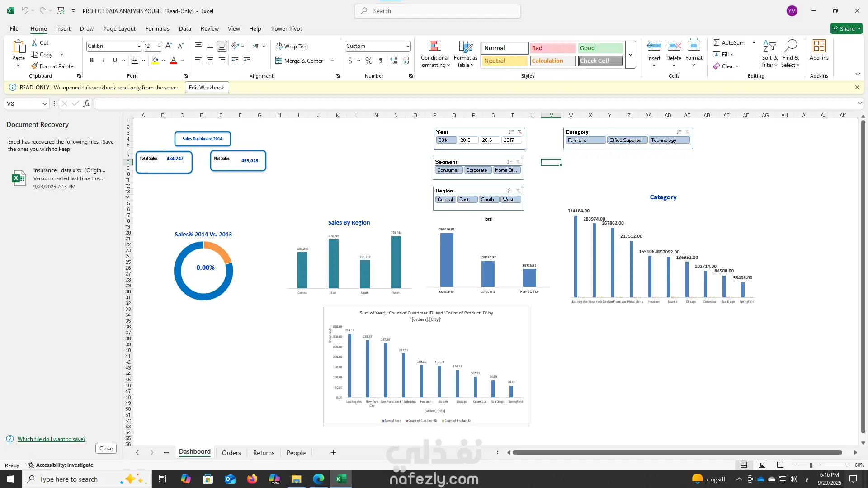Click the Edit Workbook button
Screen dimensions: 868x488
pyautogui.click(x=207, y=87)
